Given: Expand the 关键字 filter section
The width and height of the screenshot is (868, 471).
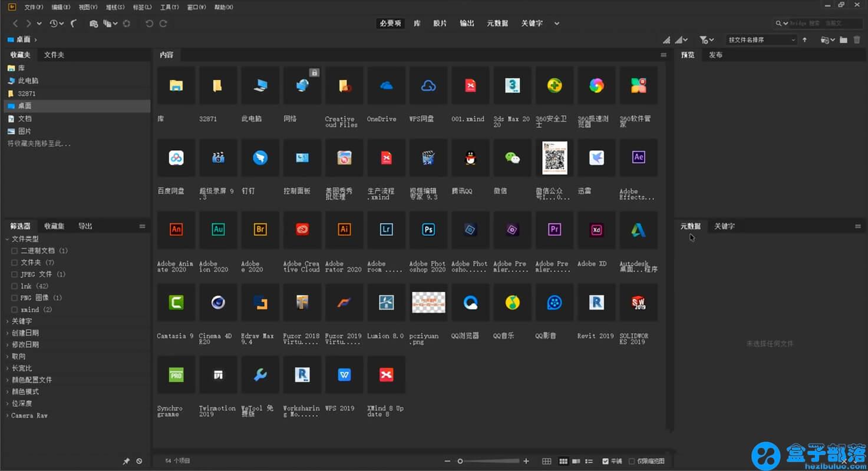Looking at the screenshot, I should [x=8, y=321].
